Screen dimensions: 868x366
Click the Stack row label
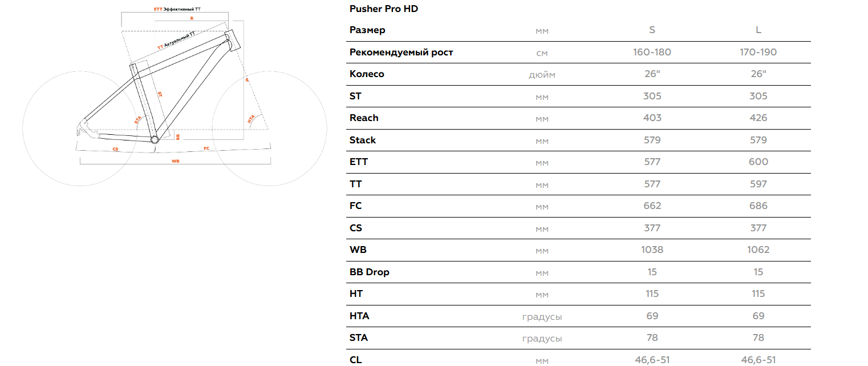tap(363, 140)
